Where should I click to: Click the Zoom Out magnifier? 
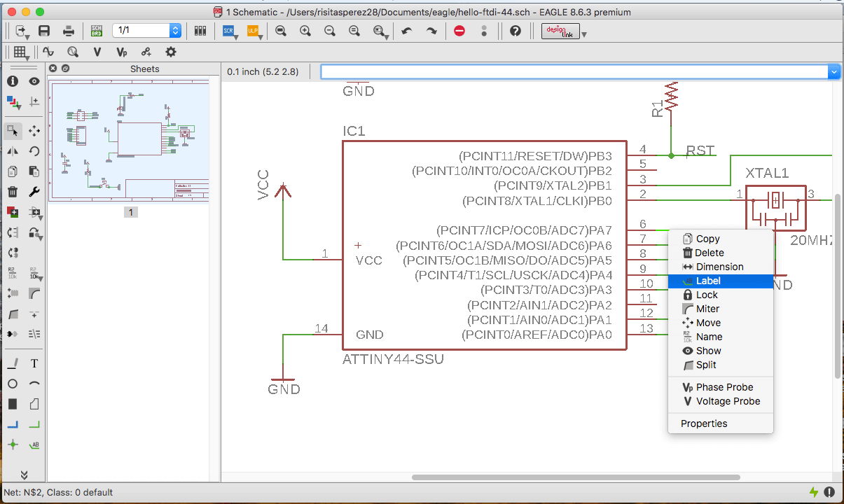[330, 31]
